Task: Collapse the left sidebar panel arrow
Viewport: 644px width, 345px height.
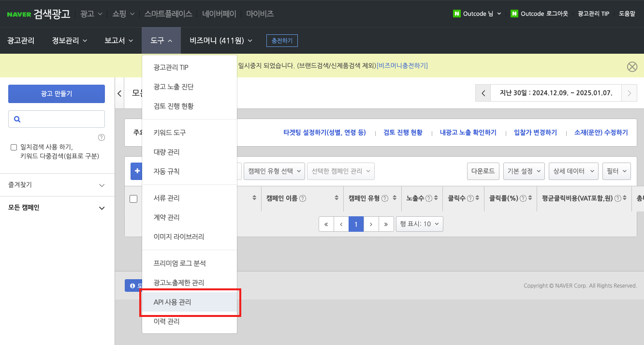Action: point(119,93)
